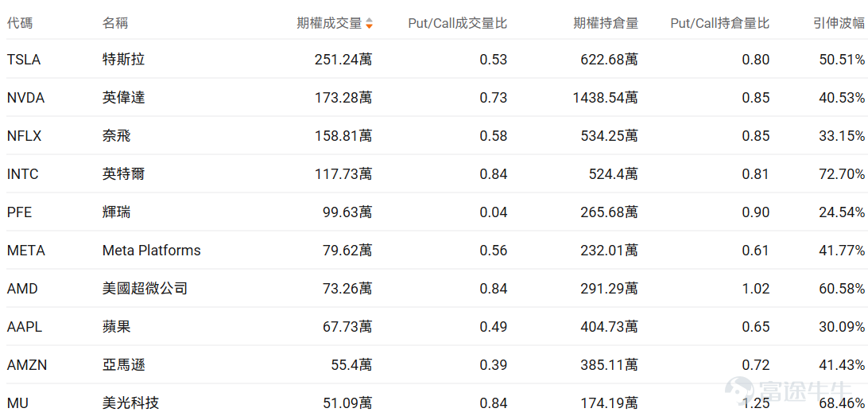Click AMD option volume 73.26萬
This screenshot has width=868, height=420.
[347, 289]
